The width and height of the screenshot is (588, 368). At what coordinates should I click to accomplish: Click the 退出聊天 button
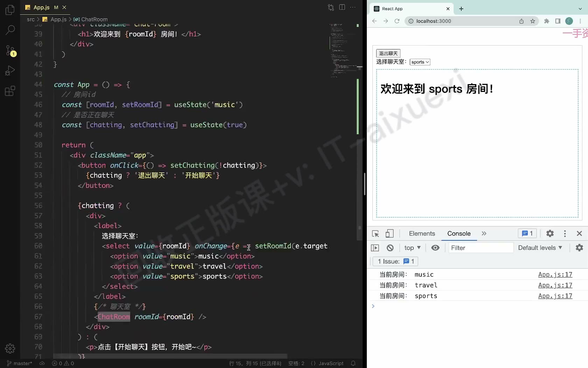pos(388,53)
